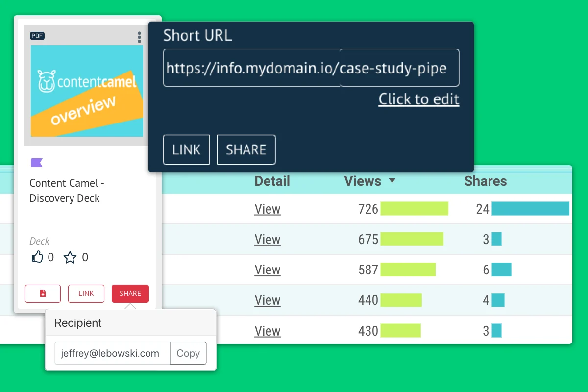Open the View link for 726 views
Image resolution: width=588 pixels, height=392 pixels.
click(x=268, y=209)
